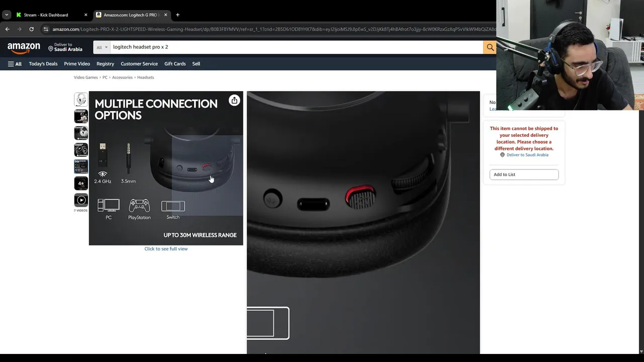
Task: Submit search with magnifier button
Action: 490,47
